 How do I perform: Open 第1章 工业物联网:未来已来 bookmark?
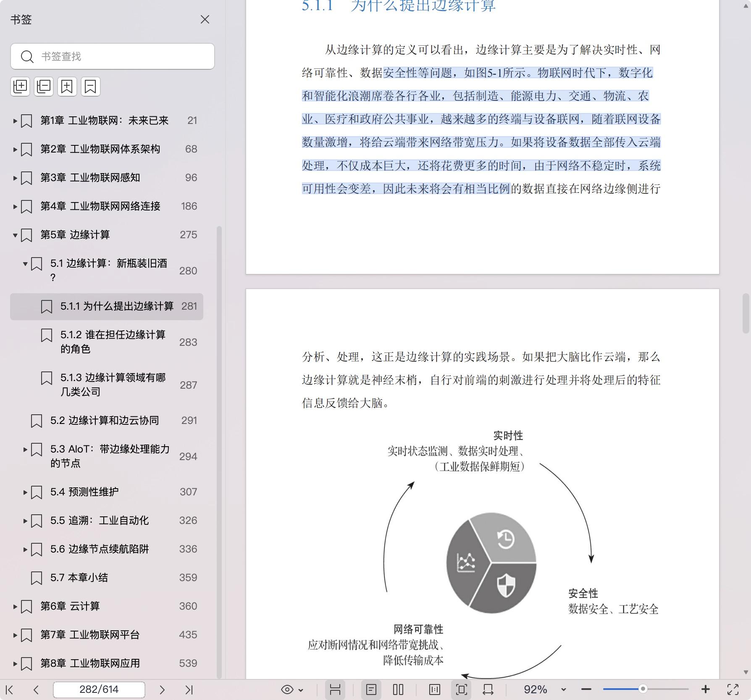point(104,121)
